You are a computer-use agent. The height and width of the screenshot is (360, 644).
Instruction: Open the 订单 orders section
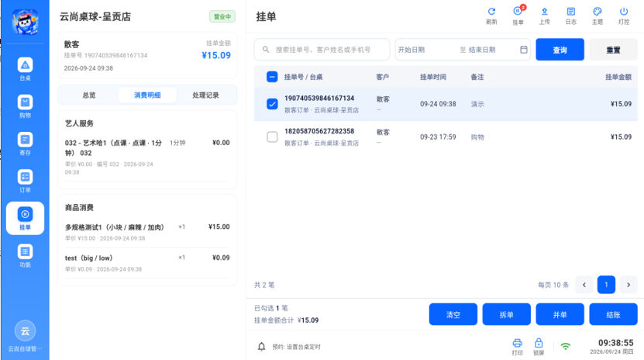tap(25, 182)
